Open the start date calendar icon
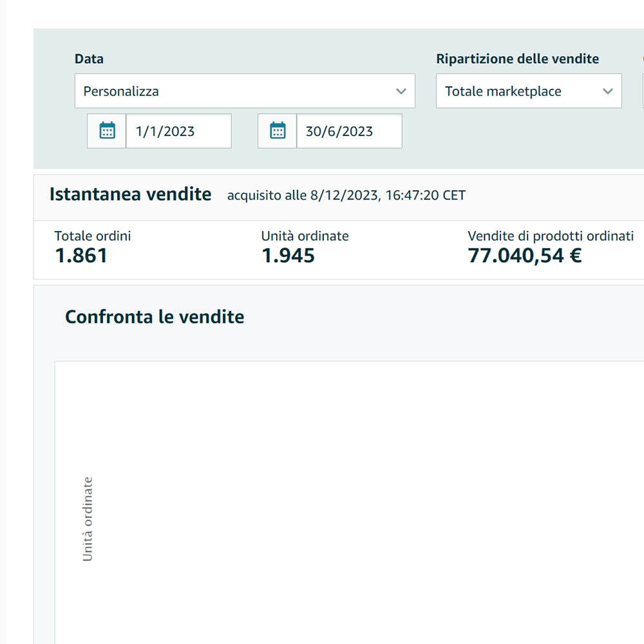Screen dimensions: 644x644 pyautogui.click(x=107, y=131)
